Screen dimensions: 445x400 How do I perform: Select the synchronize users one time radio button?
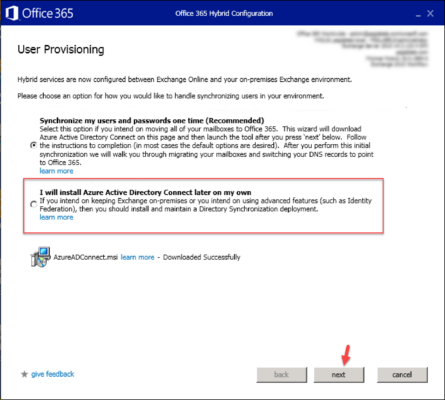pyautogui.click(x=33, y=145)
